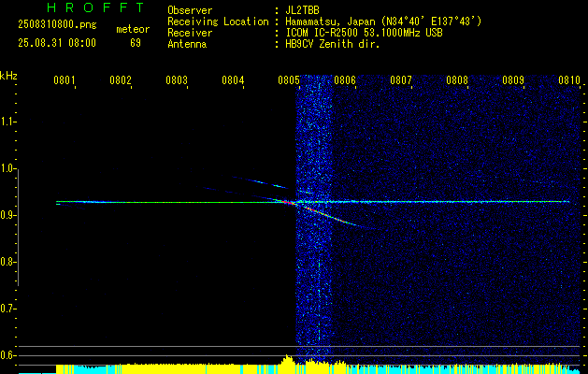Viewport: 588px width, 374px height.
Task: Click the 0806 time marker
Action: 345,80
